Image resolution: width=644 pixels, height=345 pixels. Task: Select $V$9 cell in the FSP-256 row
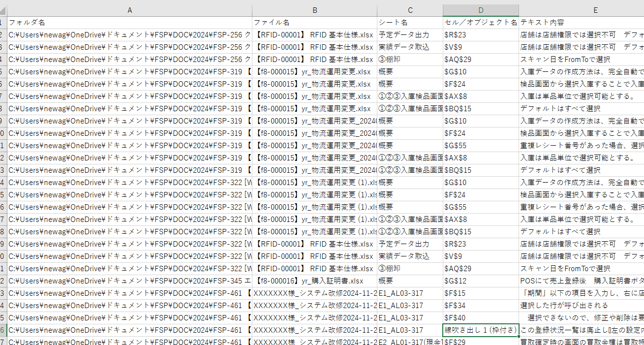coord(481,47)
